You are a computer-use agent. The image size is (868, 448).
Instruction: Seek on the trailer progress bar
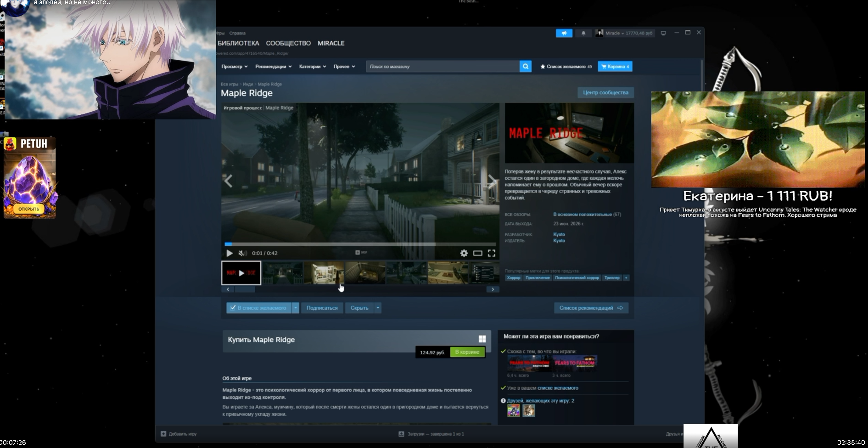click(360, 244)
